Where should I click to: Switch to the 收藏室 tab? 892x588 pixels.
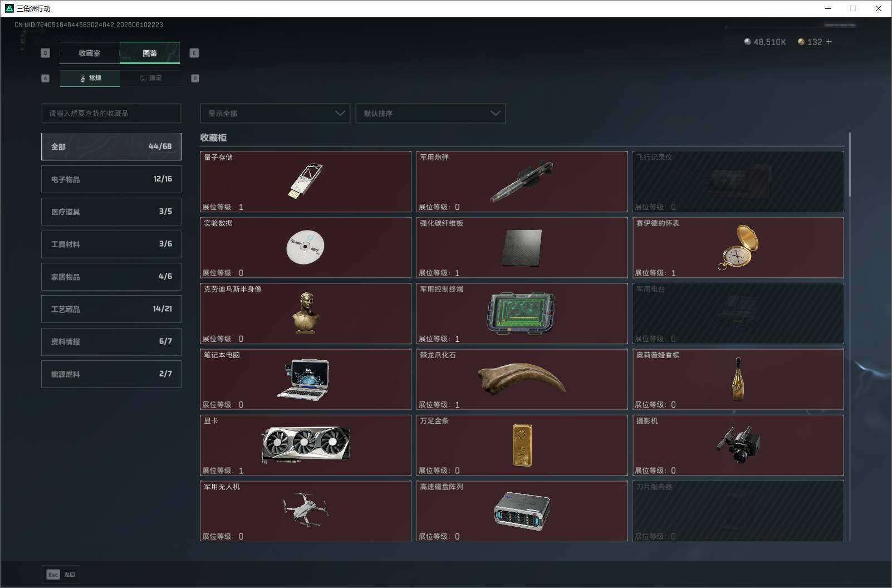coord(90,53)
